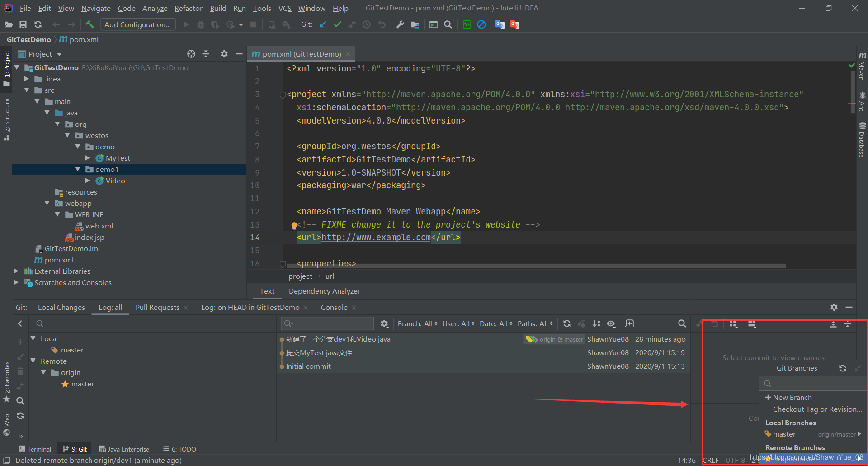This screenshot has width=868, height=466.
Task: Click the Git Branches popup search field
Action: click(x=813, y=384)
